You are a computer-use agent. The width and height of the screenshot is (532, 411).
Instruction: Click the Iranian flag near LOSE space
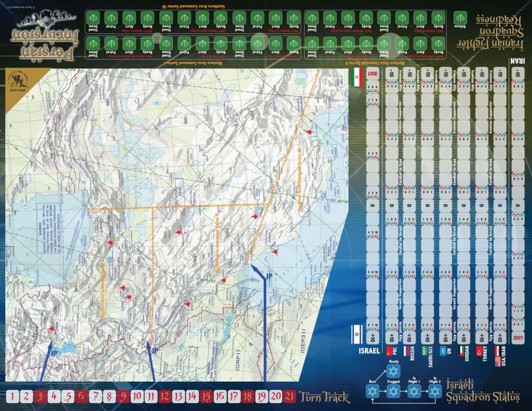tap(357, 77)
